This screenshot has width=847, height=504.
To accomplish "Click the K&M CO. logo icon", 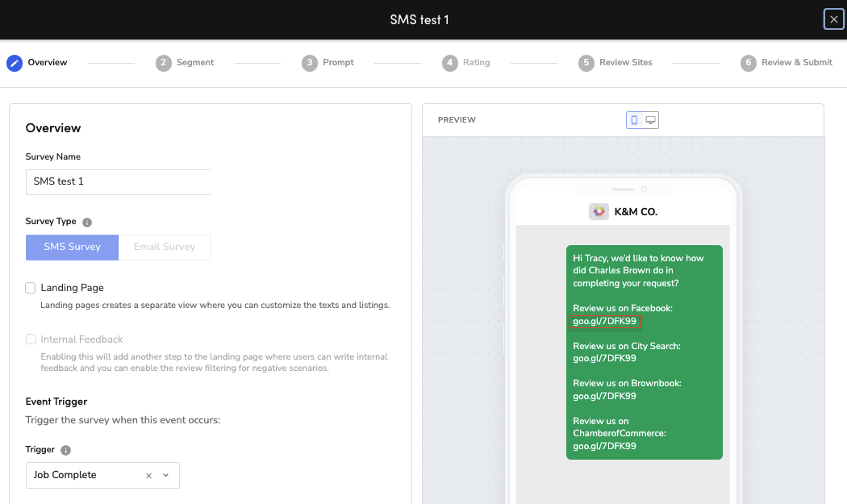I will pos(599,212).
